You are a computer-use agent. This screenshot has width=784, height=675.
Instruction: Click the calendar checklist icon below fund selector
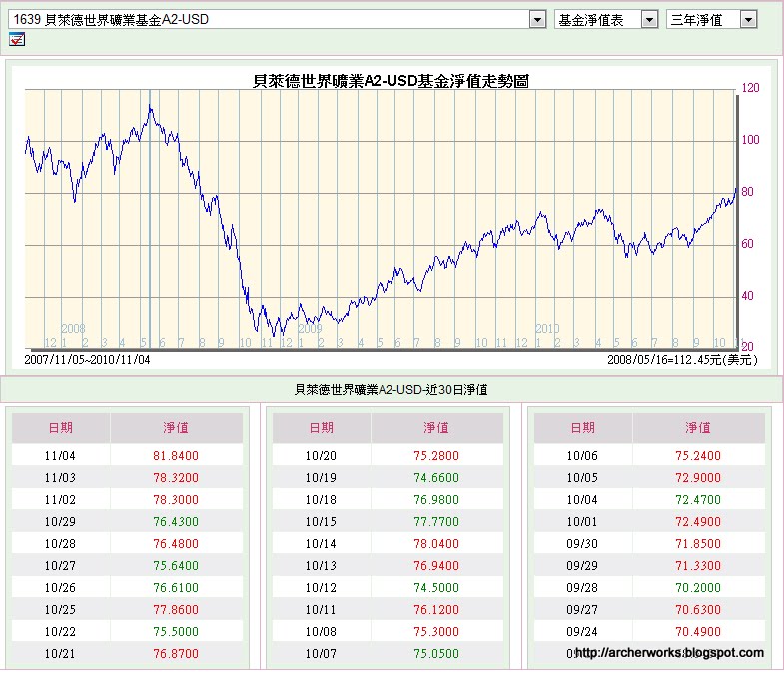point(17,39)
